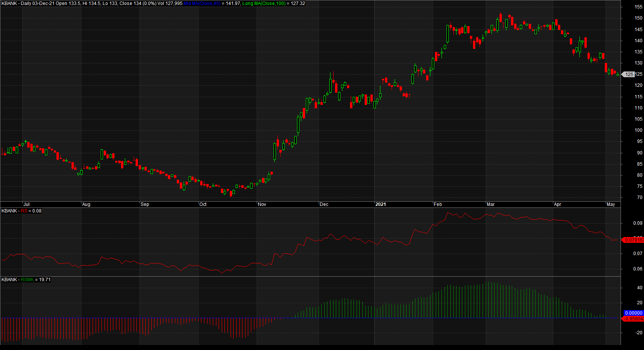This screenshot has width=644, height=350.
Task: Click the Mar label on the time axis
Action: tap(491, 204)
